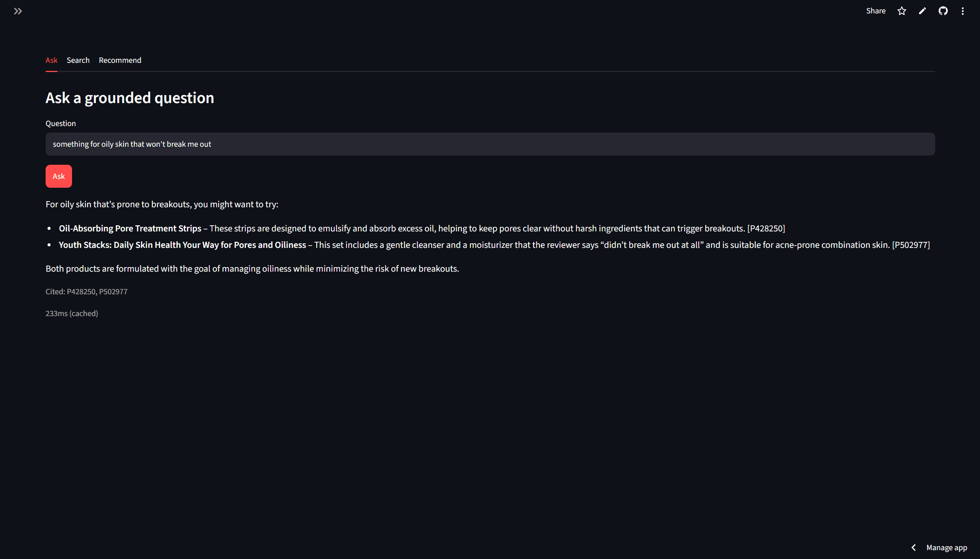Click the chevron beside Manage app

click(914, 548)
